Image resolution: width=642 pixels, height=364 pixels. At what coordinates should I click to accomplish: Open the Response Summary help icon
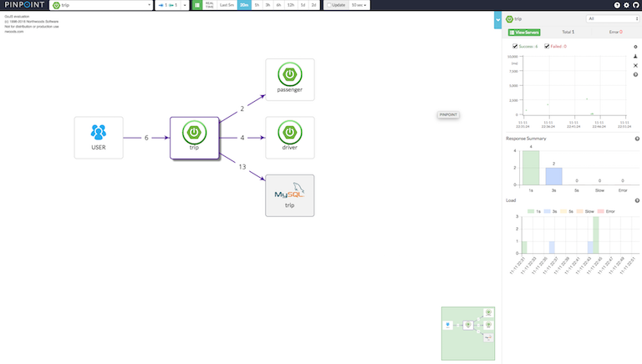pos(637,139)
